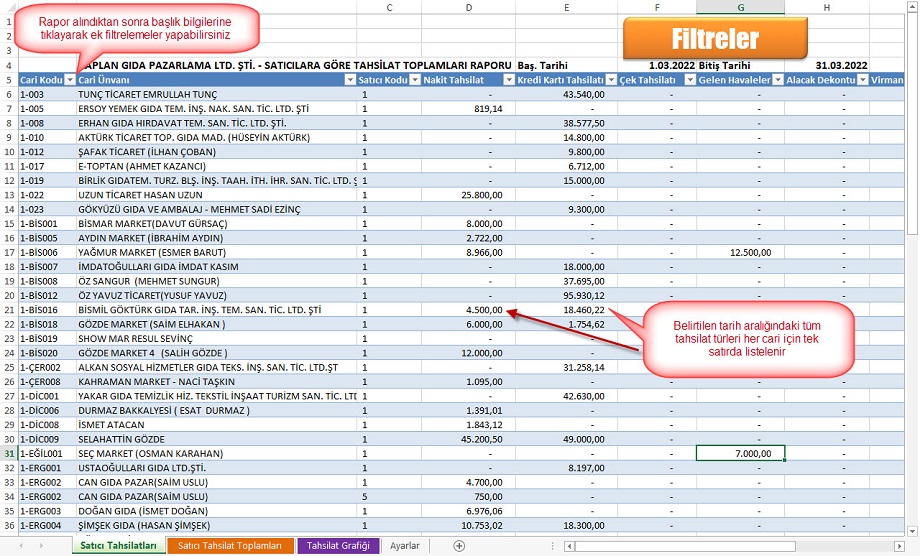Click cell SELAHATTİN GÖZDE
Viewport: 920px width, 556px height.
(x=217, y=439)
